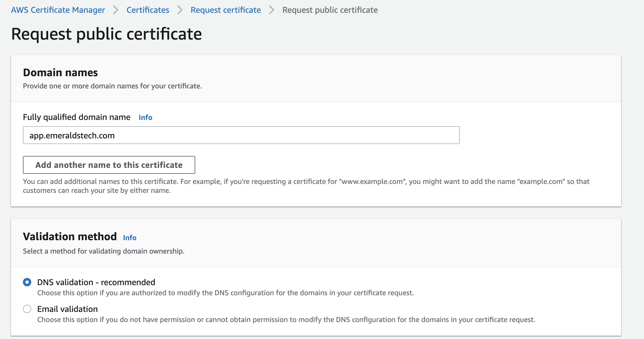Click chevron after Request certificate breadcrumb
This screenshot has height=339, width=644.
pyautogui.click(x=271, y=10)
